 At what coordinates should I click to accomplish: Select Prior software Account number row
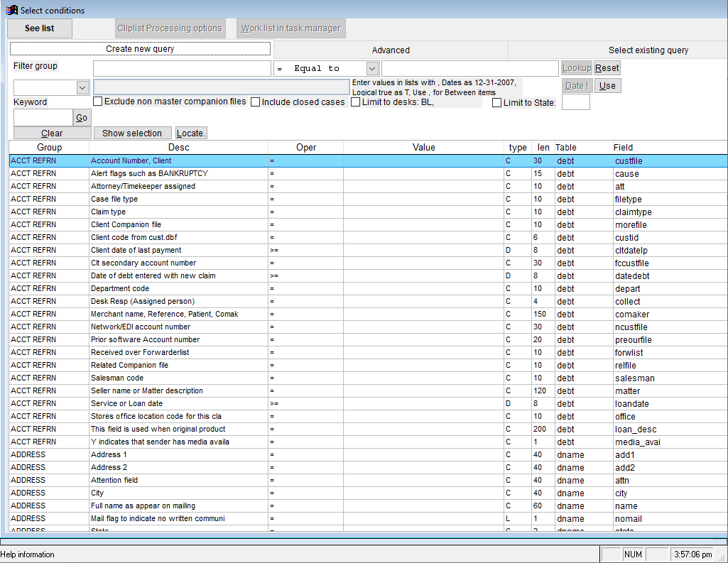[x=368, y=340]
